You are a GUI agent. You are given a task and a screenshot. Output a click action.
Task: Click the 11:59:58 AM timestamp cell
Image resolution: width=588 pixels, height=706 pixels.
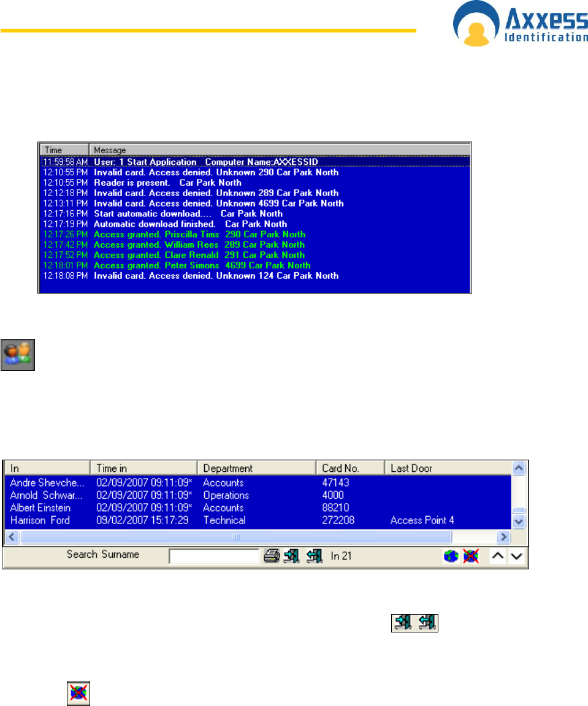(66, 162)
